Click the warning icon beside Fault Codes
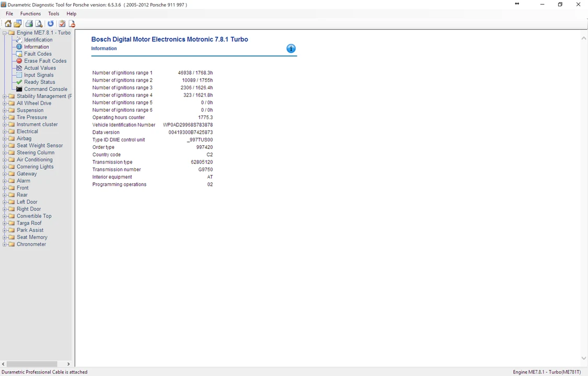This screenshot has height=376, width=588. pyautogui.click(x=19, y=54)
